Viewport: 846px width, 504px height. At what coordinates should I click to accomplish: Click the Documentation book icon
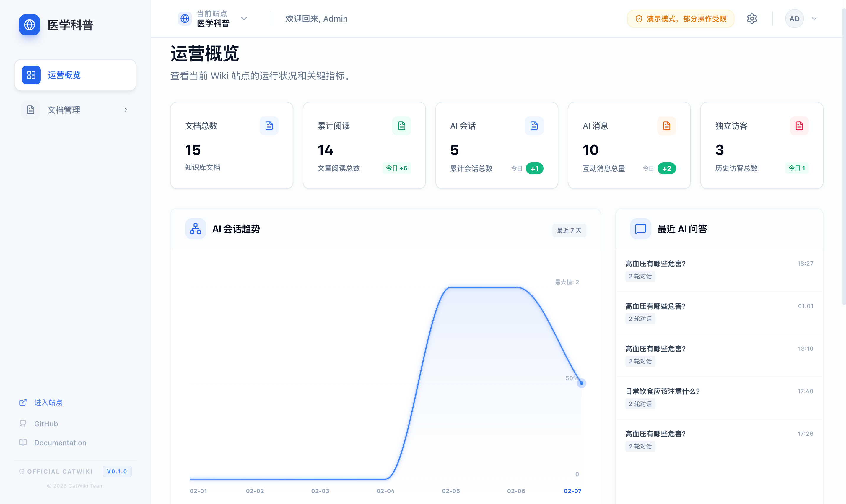pos(23,443)
